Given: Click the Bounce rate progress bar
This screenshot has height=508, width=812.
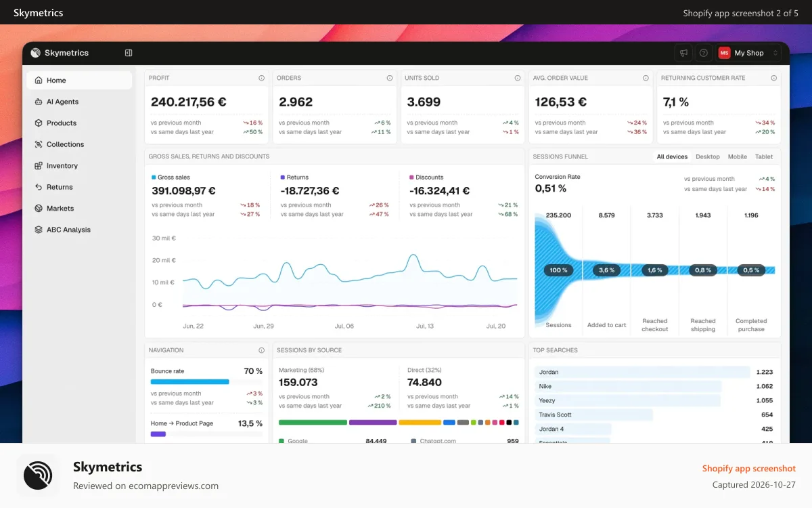Looking at the screenshot, I should [x=206, y=382].
